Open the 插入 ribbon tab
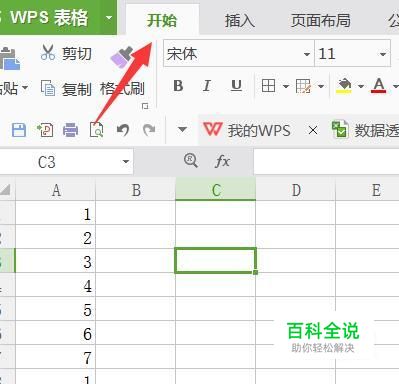The height and width of the screenshot is (384, 399). point(240,20)
